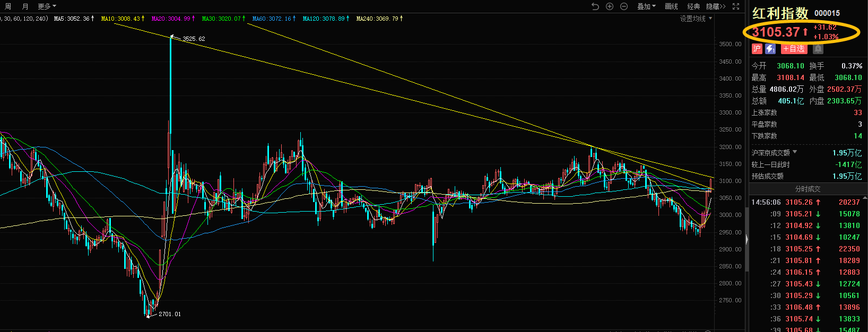Zoom in chart with the plus circle icon

tap(610, 6)
